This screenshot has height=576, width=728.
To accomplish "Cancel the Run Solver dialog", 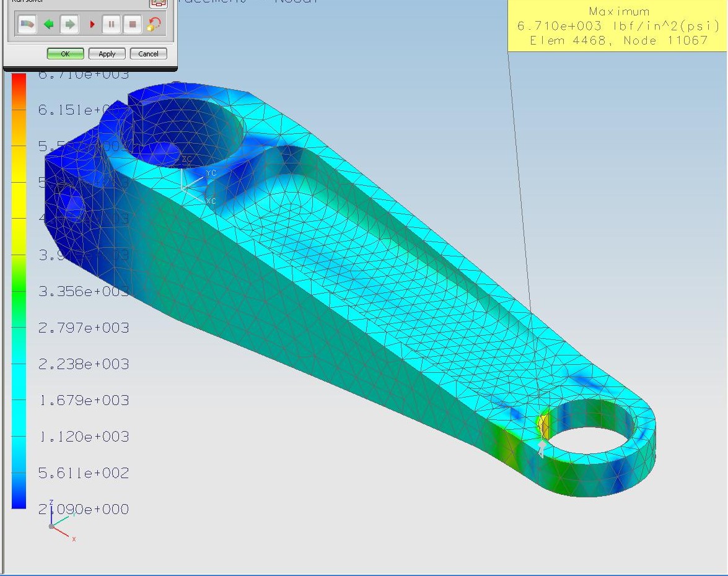I will (148, 53).
